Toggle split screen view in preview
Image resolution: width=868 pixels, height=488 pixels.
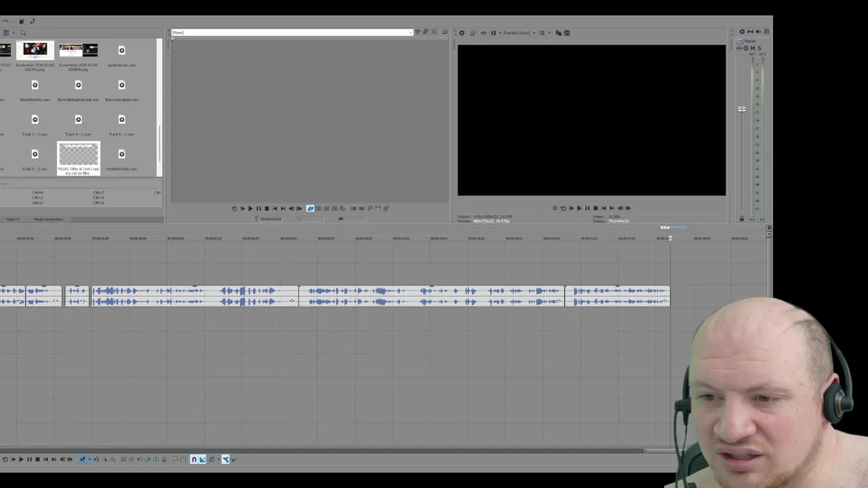(493, 33)
